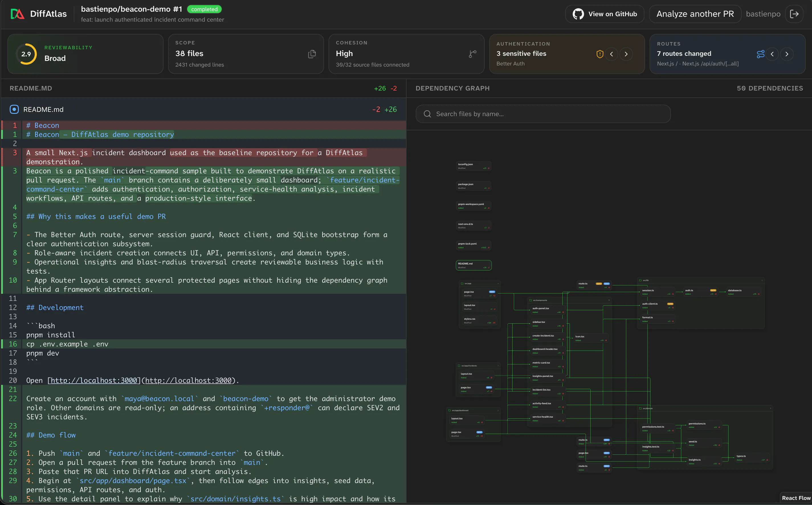The image size is (812, 505).
Task: Click the DiffAtlas logo icon
Action: (17, 14)
